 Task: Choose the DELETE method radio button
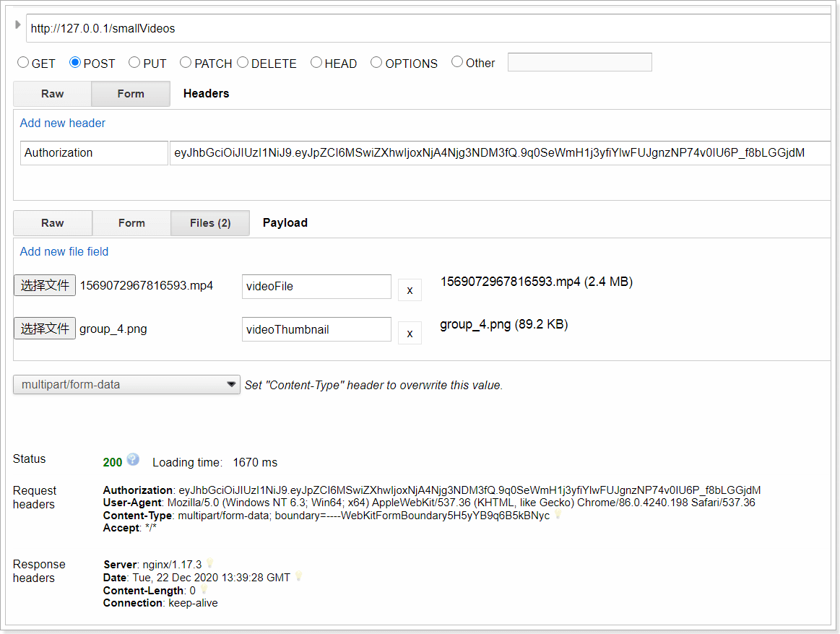(243, 63)
